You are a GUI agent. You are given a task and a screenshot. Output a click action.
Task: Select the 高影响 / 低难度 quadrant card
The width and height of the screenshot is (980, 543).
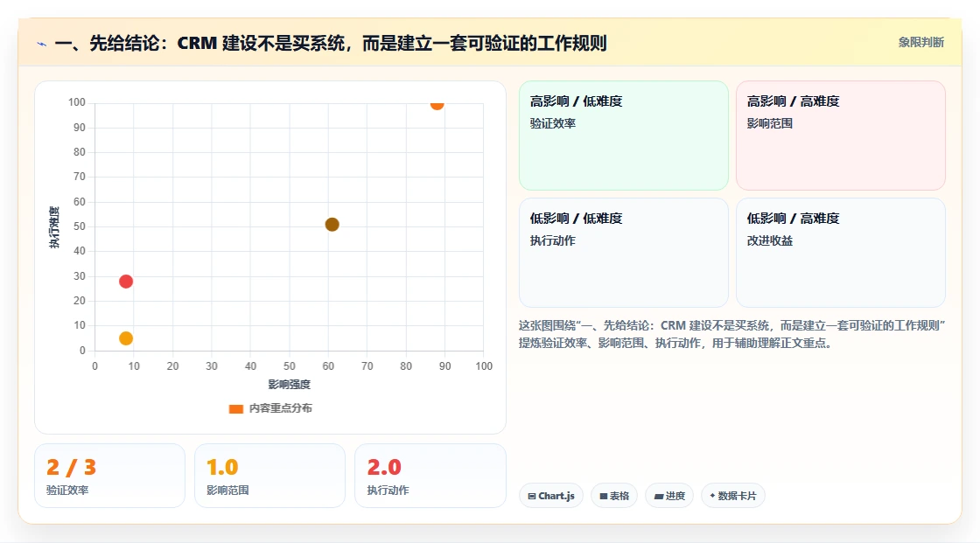pyautogui.click(x=624, y=135)
